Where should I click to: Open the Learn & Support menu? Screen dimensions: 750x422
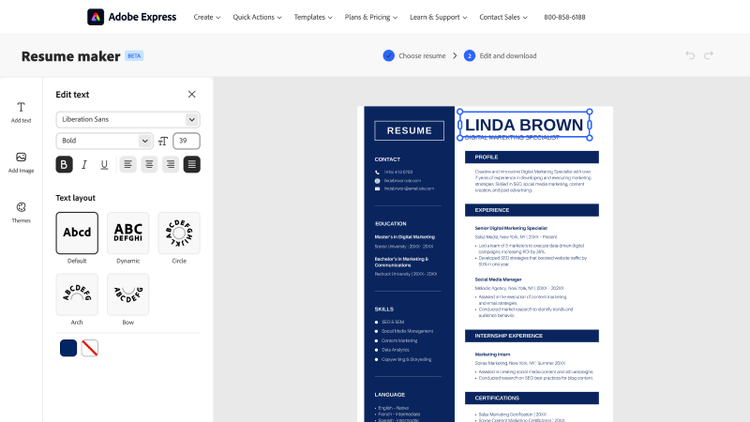point(438,17)
